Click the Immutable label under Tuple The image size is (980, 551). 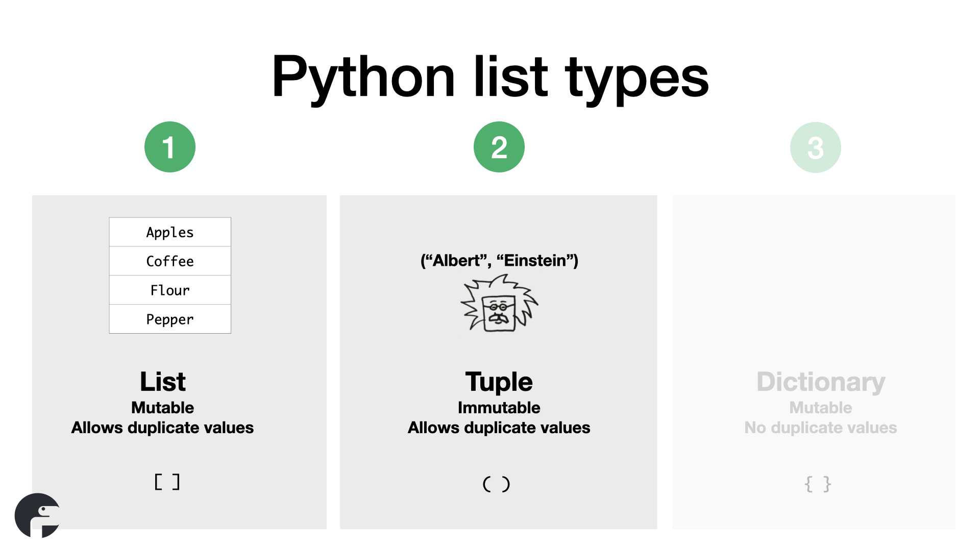click(x=499, y=408)
